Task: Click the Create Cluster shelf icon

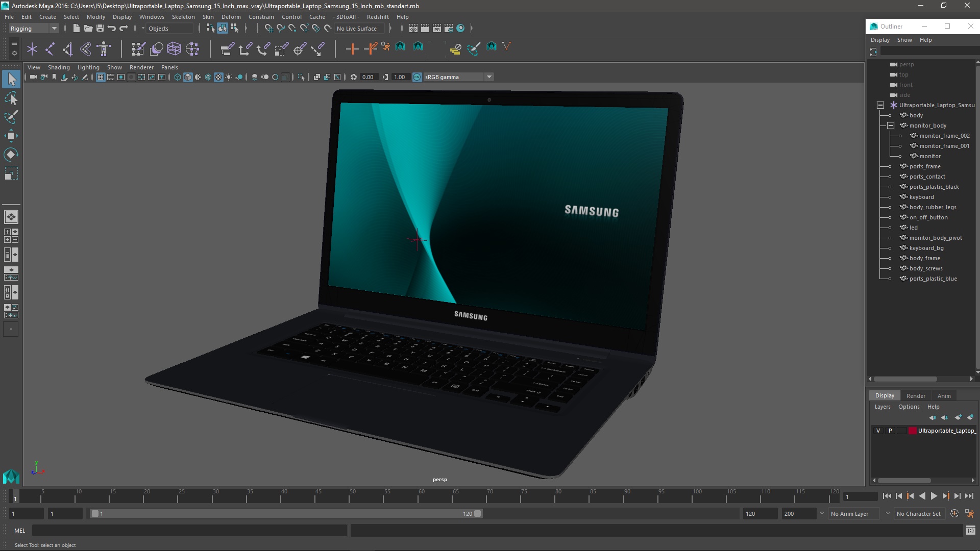Action: coord(192,49)
